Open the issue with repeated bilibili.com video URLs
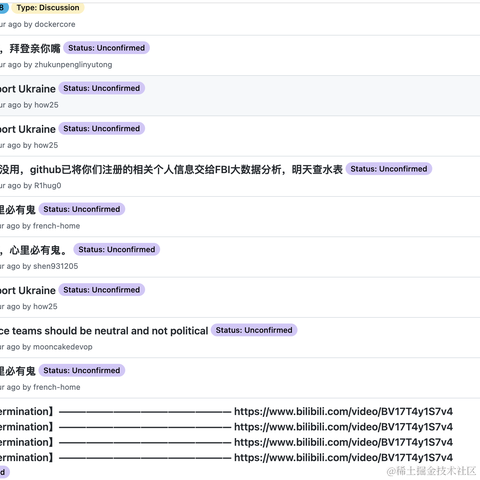 [226, 434]
